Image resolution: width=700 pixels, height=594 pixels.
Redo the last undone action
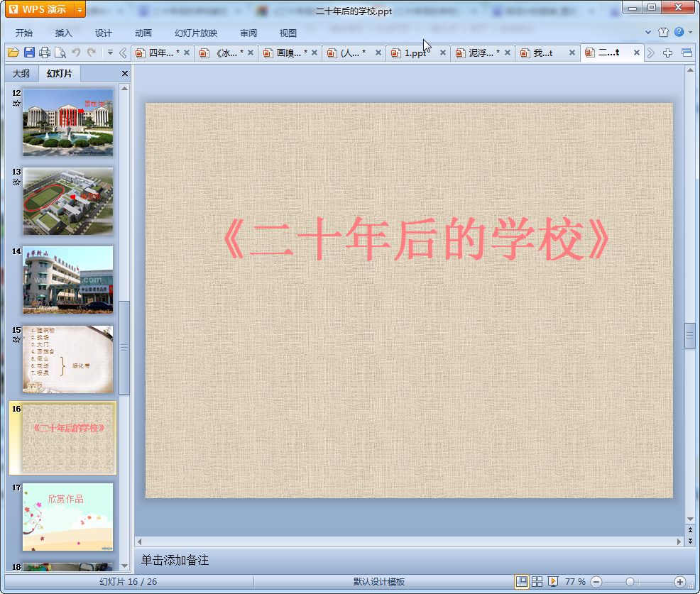pyautogui.click(x=92, y=53)
